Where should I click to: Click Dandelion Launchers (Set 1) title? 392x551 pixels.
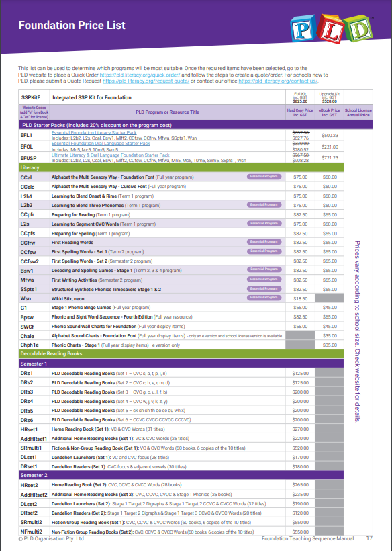click(x=81, y=457)
